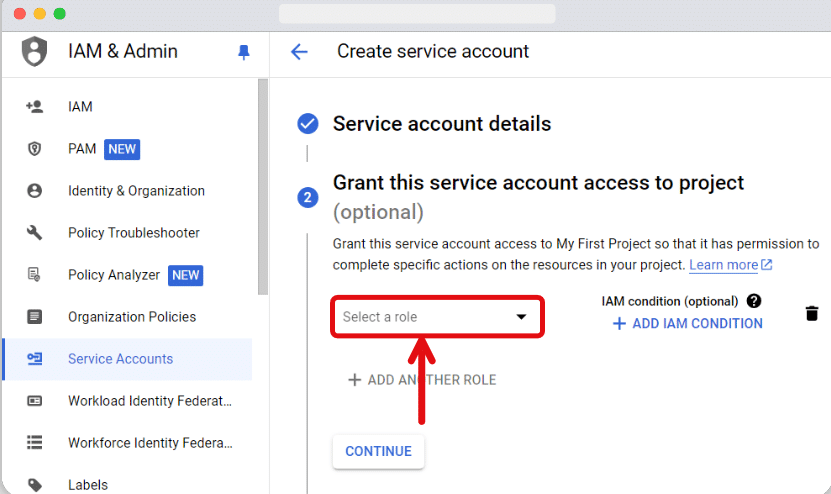Click the IAM condition (optional) label
The image size is (831, 494).
[669, 301]
